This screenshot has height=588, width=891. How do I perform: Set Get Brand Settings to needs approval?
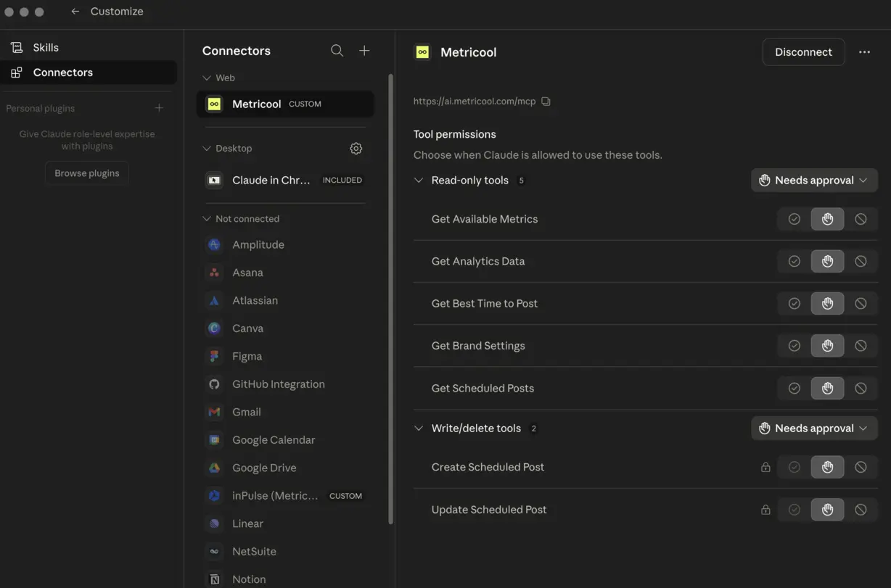tap(827, 346)
